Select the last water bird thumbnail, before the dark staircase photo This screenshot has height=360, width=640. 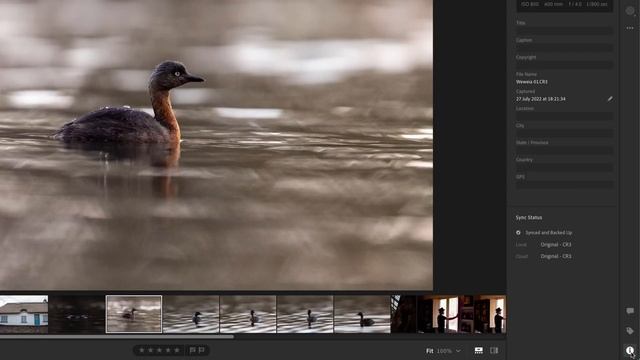pyautogui.click(x=362, y=314)
